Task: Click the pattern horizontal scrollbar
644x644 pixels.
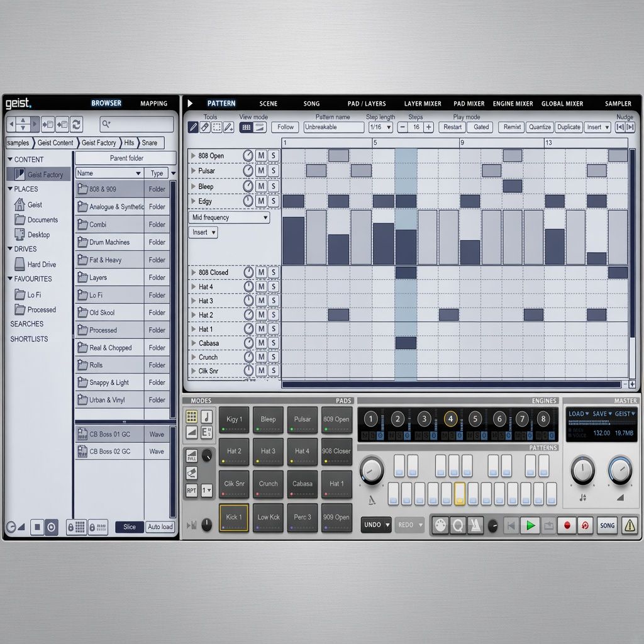Action: pyautogui.click(x=452, y=384)
